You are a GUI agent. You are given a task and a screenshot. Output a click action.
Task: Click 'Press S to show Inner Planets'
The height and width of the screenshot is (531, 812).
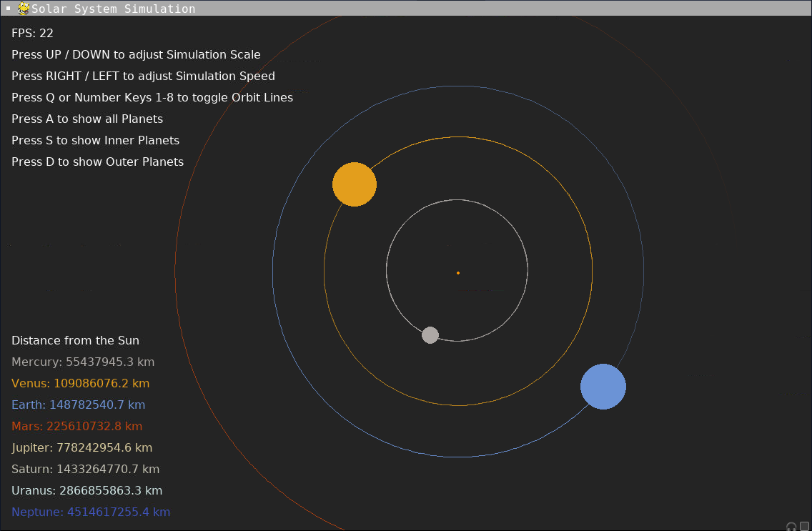coord(95,140)
